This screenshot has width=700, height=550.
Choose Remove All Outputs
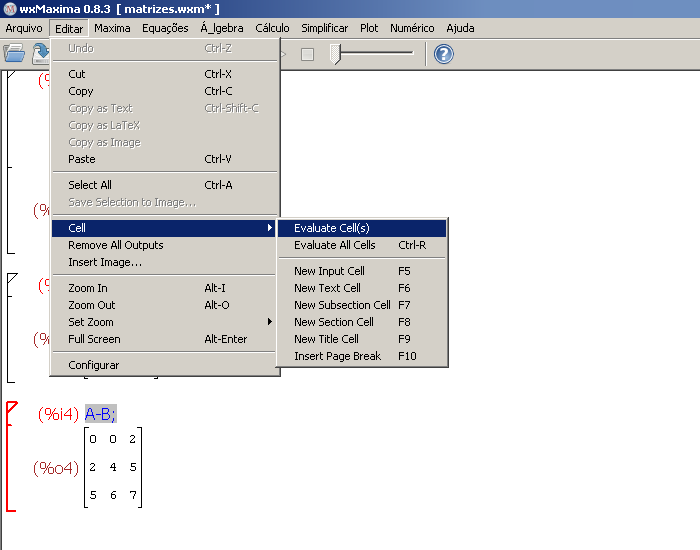164,245
